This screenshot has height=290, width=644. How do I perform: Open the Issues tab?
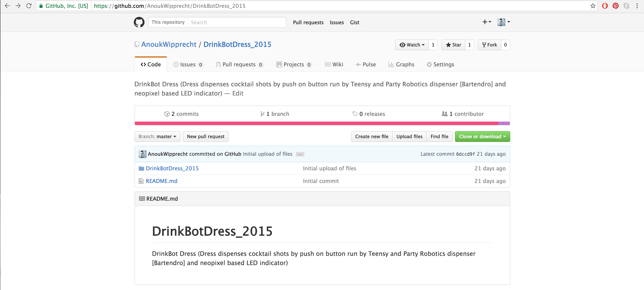[x=188, y=65]
